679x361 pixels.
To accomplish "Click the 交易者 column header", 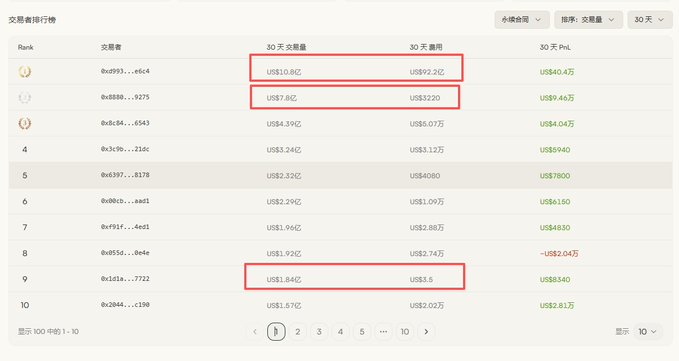I will (x=111, y=47).
